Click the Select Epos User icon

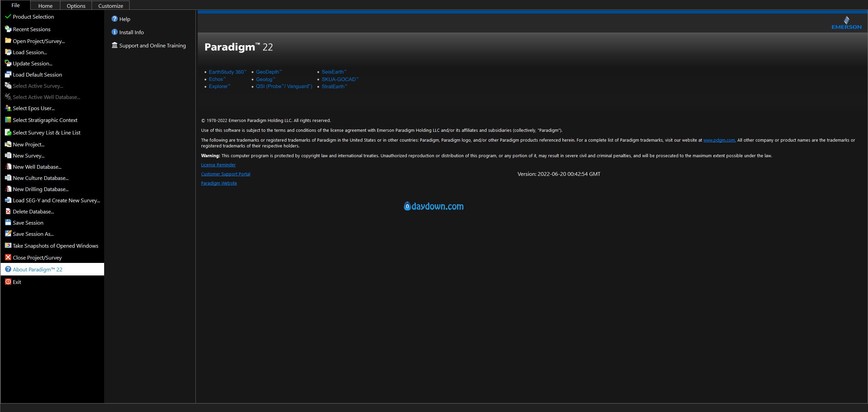coord(8,108)
